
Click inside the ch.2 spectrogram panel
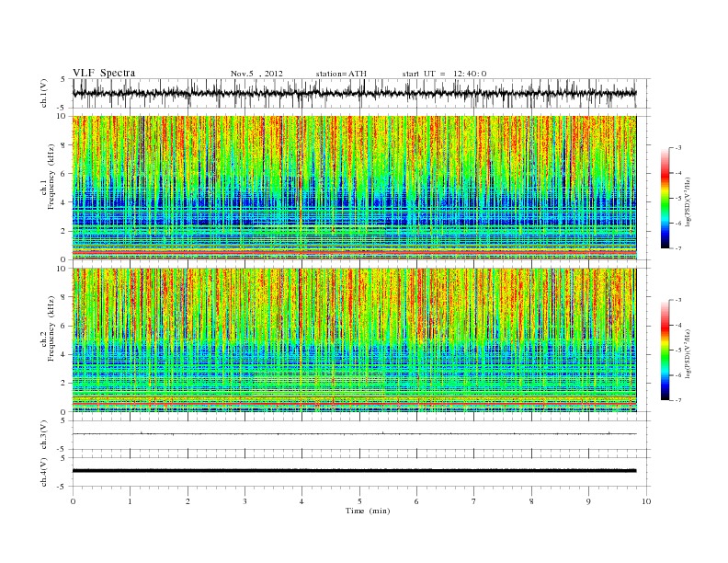click(x=354, y=340)
